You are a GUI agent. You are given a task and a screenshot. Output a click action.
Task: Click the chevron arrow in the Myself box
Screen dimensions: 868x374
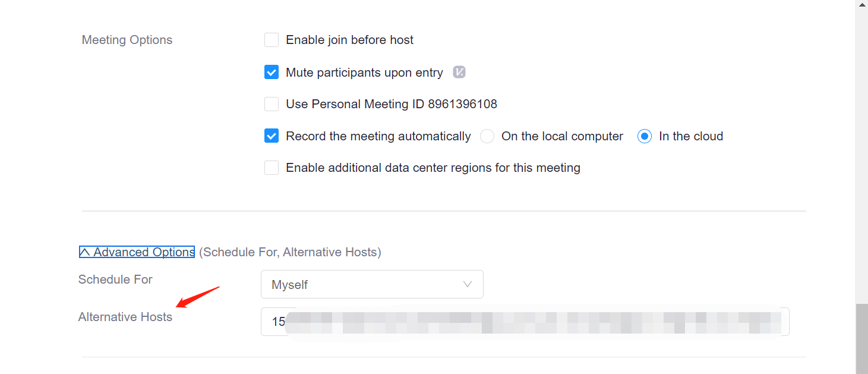[x=468, y=284]
